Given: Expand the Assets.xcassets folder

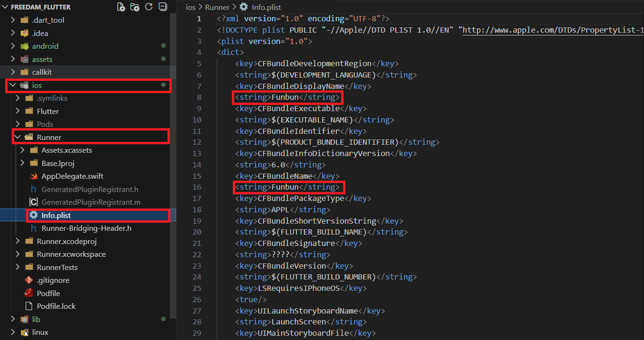Looking at the screenshot, I should point(66,150).
